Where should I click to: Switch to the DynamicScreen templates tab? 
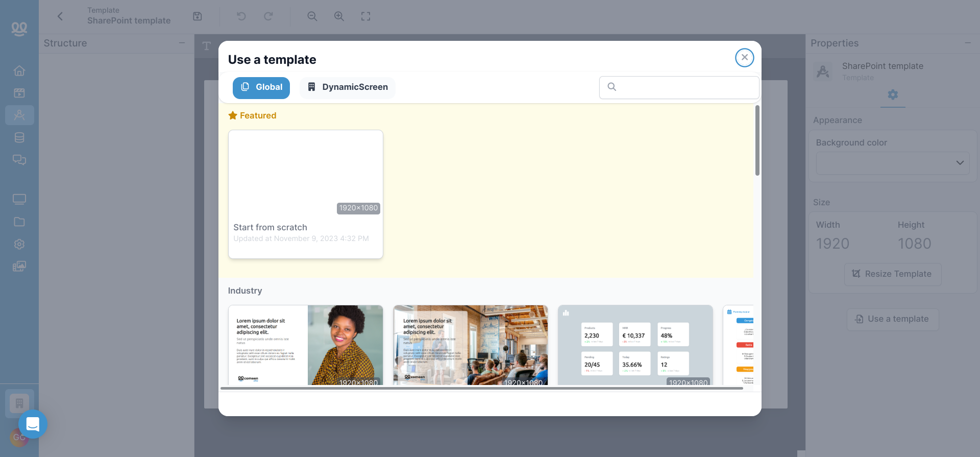click(348, 87)
